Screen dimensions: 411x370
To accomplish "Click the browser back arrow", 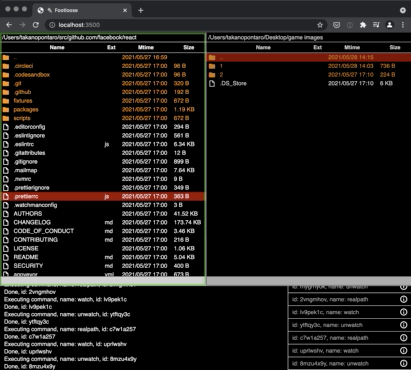I will 9,25.
